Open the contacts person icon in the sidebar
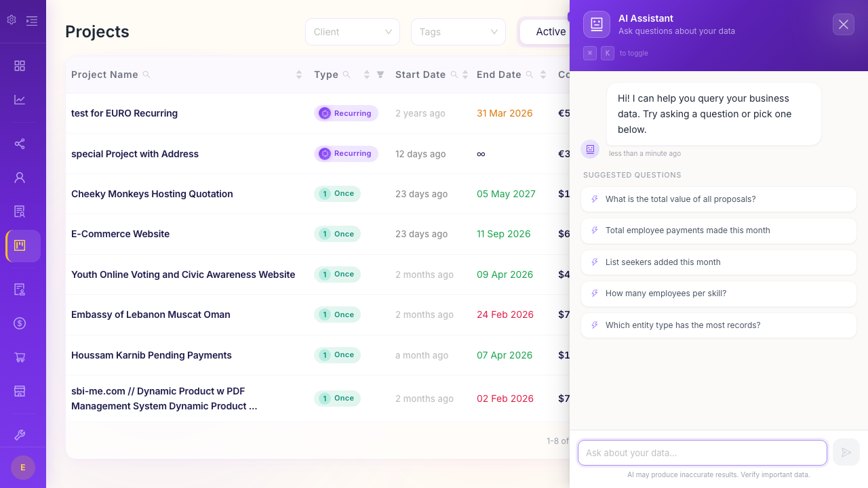Image resolution: width=868 pixels, height=488 pixels. pos(20,177)
